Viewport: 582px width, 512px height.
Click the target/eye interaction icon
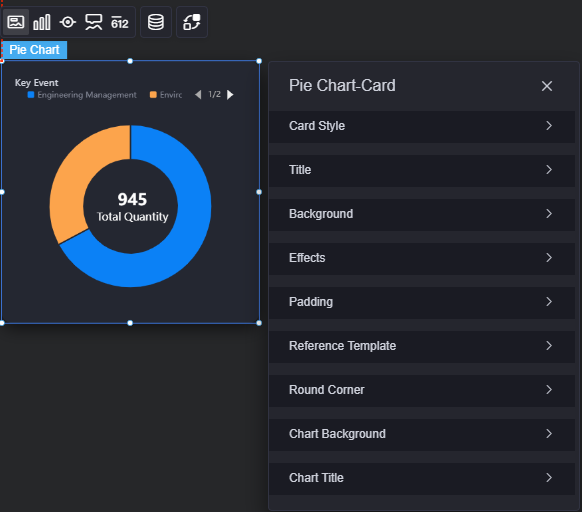68,22
